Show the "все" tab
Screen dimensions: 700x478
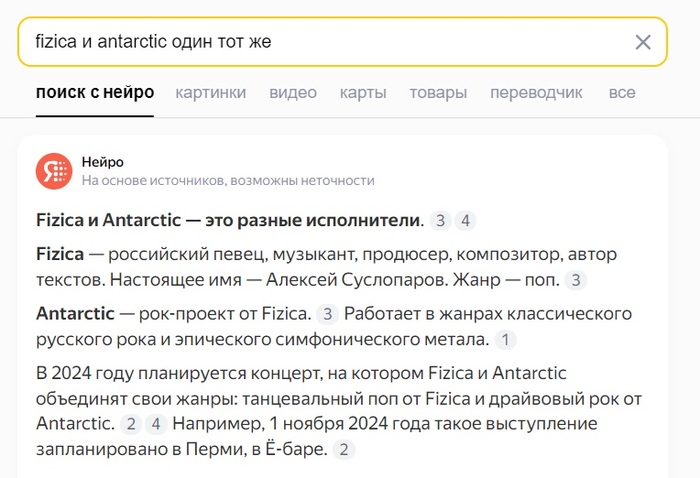pyautogui.click(x=622, y=93)
